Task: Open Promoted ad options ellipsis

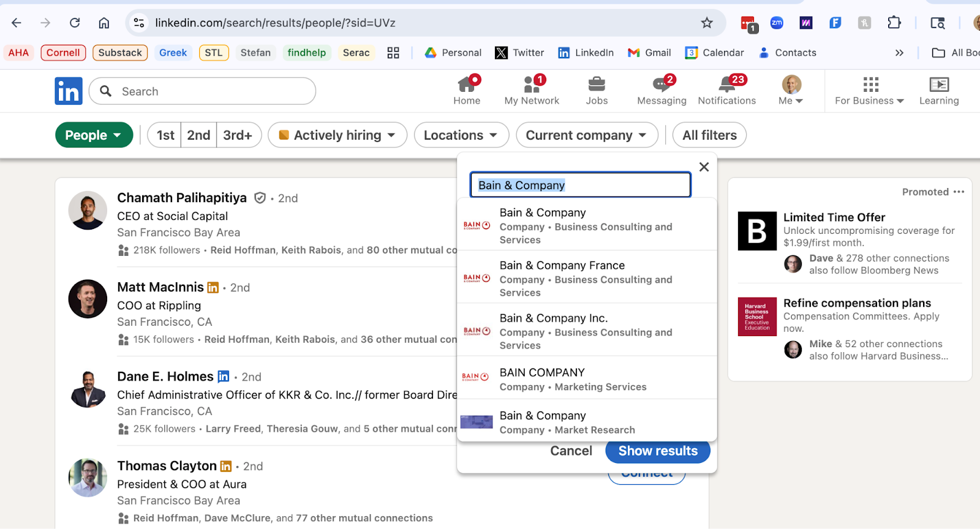Action: (959, 192)
